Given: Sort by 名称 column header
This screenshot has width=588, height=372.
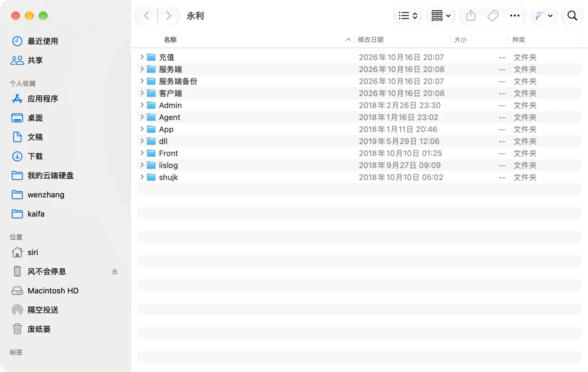Looking at the screenshot, I should 170,39.
